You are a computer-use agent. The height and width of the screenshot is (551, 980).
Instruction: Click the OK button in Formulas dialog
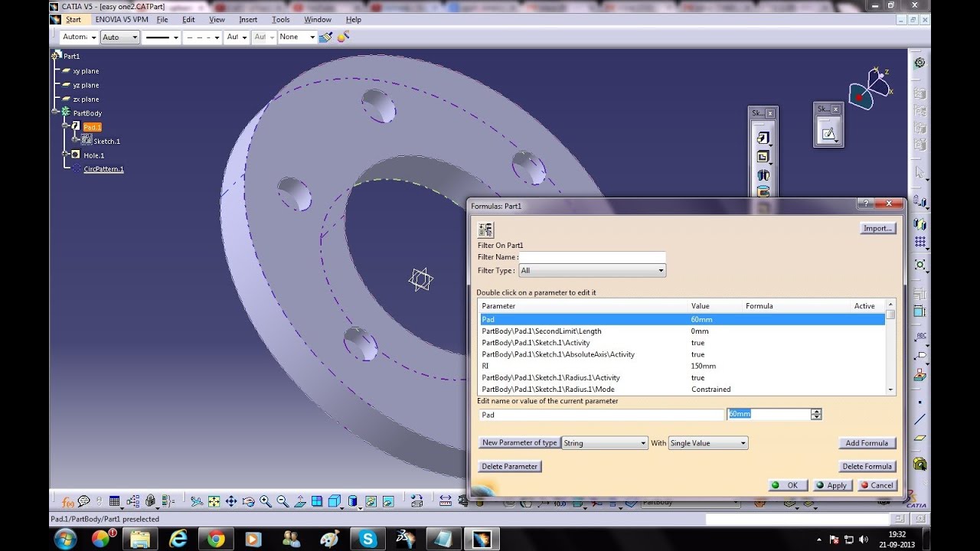coord(787,485)
